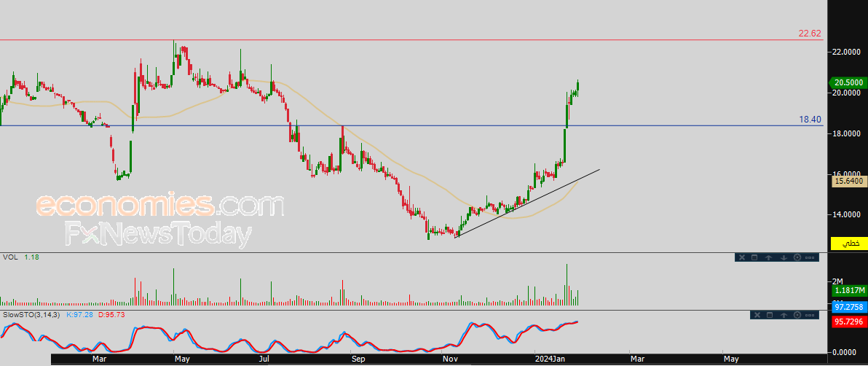Click the yellow Arabic scale-type button

tap(850, 244)
